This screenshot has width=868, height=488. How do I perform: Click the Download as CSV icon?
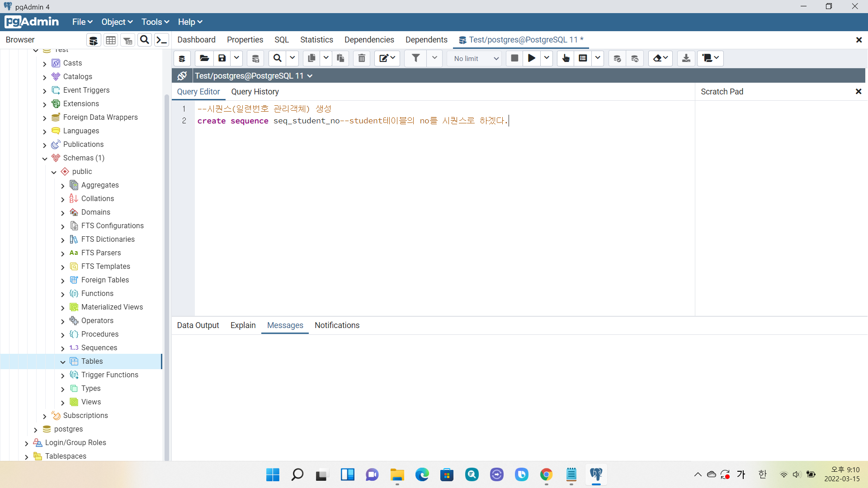pos(686,58)
